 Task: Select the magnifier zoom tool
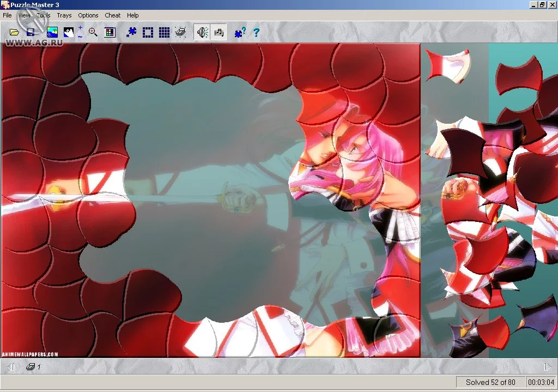click(x=93, y=32)
